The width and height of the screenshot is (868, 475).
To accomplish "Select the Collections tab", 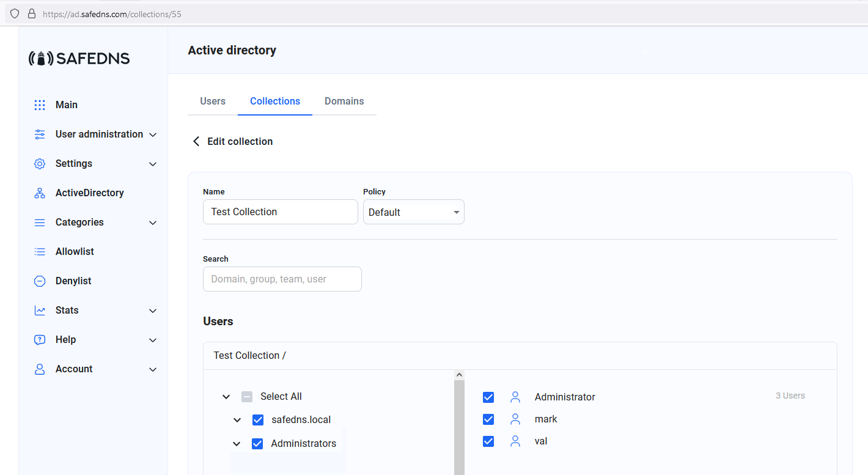I will point(275,101).
